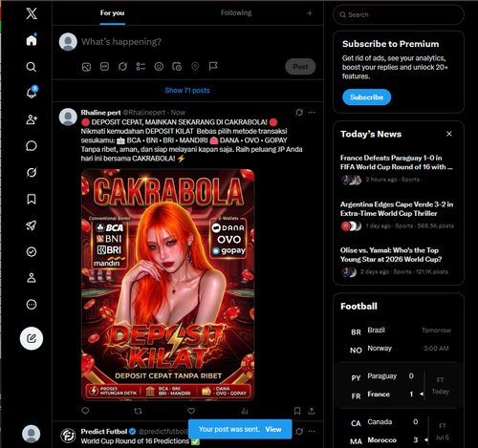Switch to Following tab
Image resolution: width=478 pixels, height=448 pixels.
236,12
